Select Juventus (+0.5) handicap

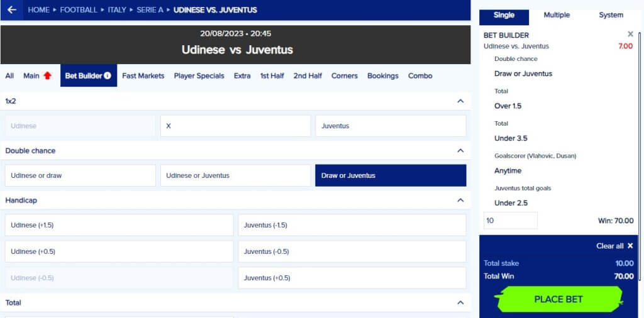(352, 278)
